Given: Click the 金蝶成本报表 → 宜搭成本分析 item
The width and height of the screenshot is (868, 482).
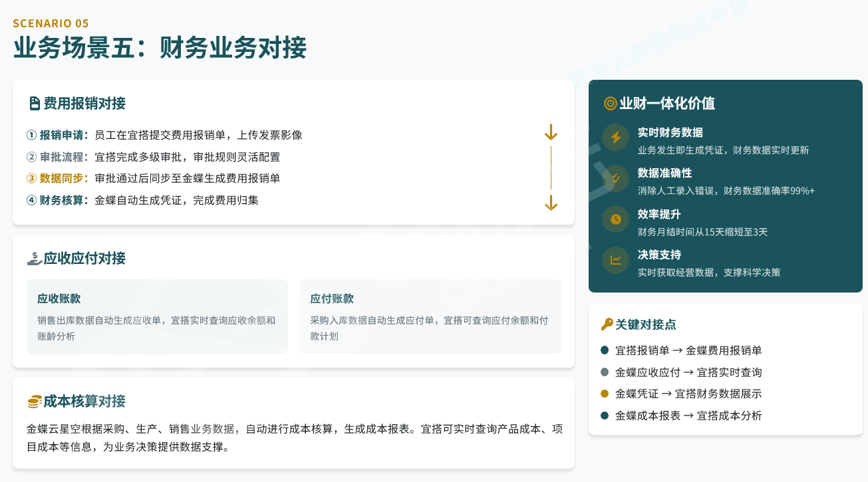Looking at the screenshot, I should coord(688,416).
